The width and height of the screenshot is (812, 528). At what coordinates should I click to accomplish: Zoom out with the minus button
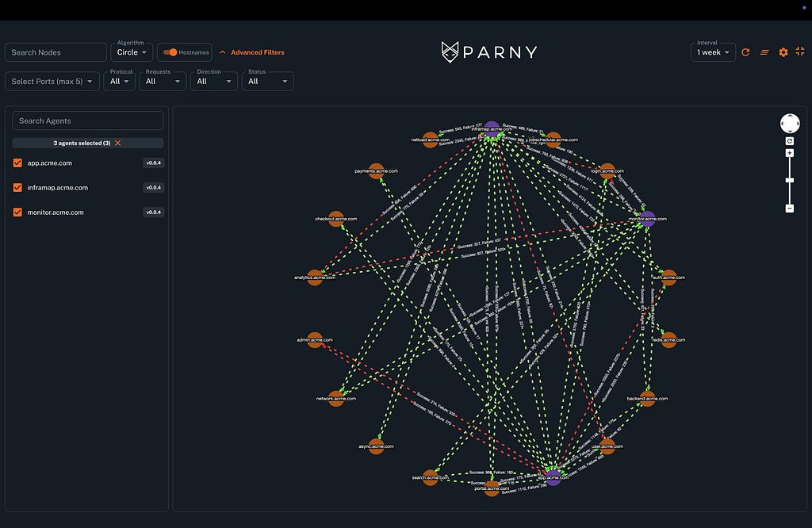pos(790,209)
